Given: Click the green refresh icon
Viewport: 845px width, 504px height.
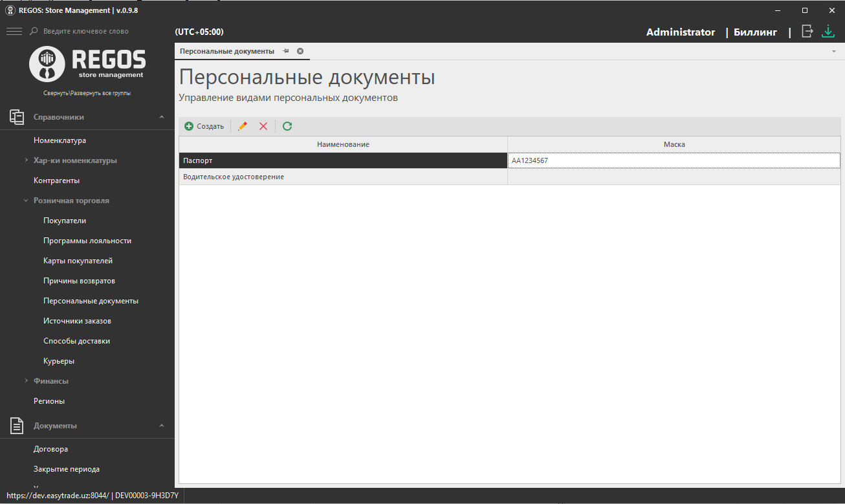Looking at the screenshot, I should click(287, 126).
